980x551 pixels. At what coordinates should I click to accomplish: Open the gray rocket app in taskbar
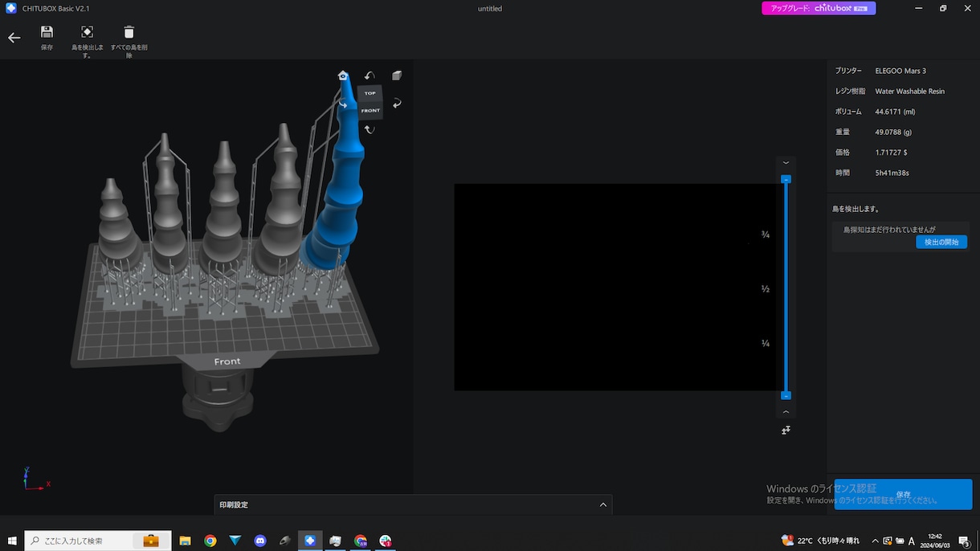coord(285,541)
